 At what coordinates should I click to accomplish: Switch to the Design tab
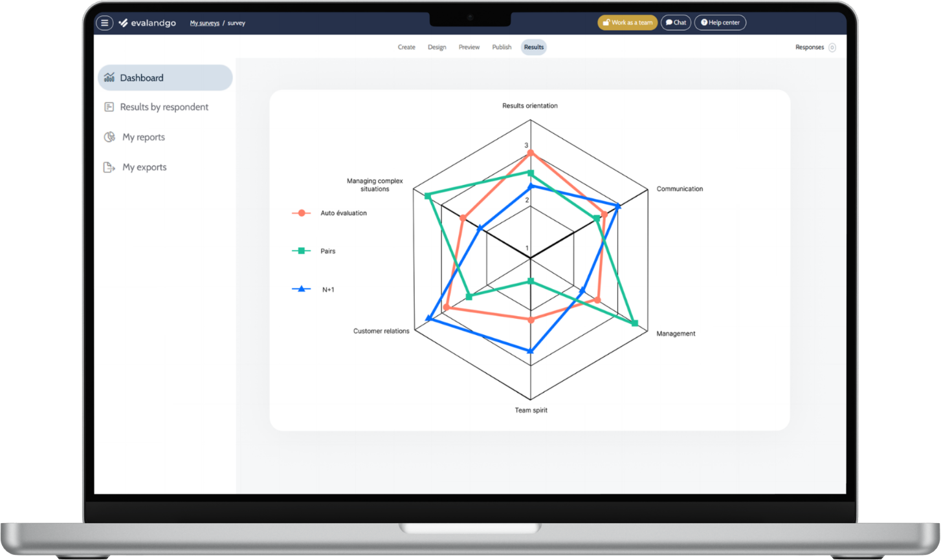click(437, 47)
